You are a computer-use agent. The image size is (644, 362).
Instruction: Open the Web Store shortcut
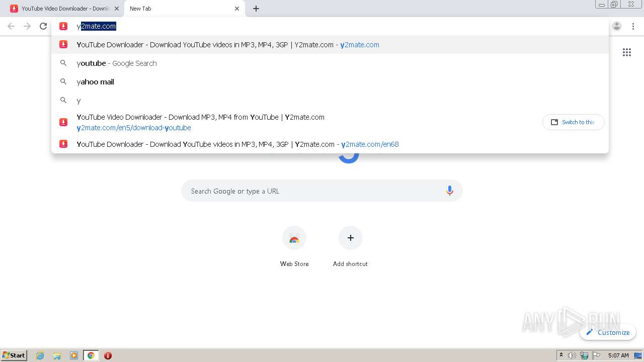click(x=294, y=246)
